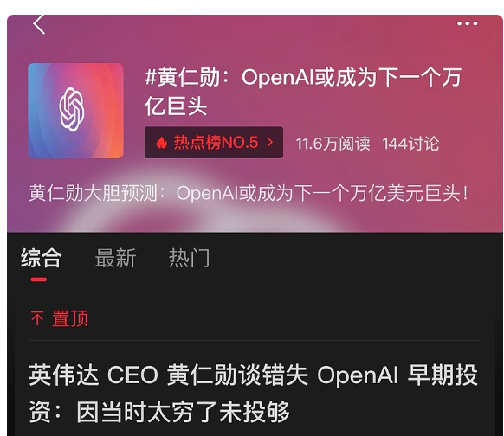Open the three-dot more options menu
The image size is (504, 436).
pos(467,23)
